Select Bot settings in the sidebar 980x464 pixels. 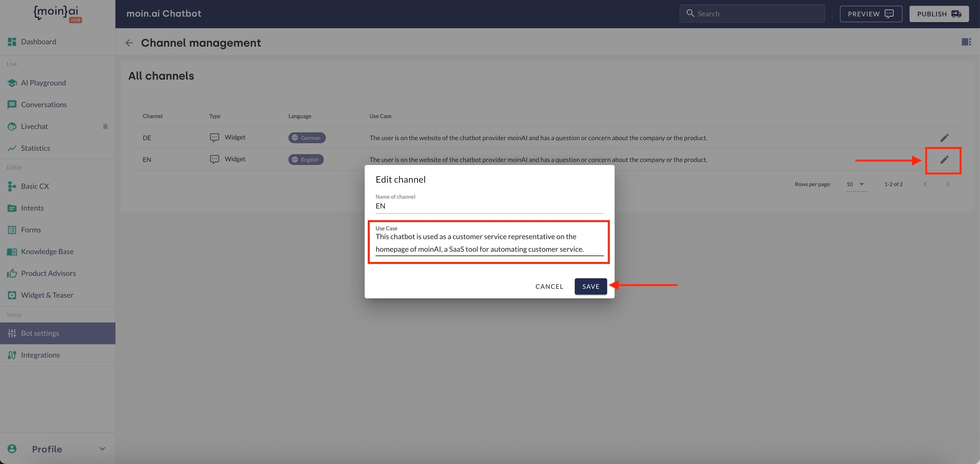[x=58, y=333]
